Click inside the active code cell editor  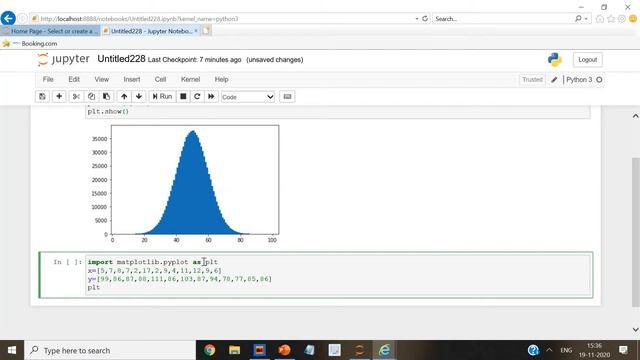(x=338, y=275)
